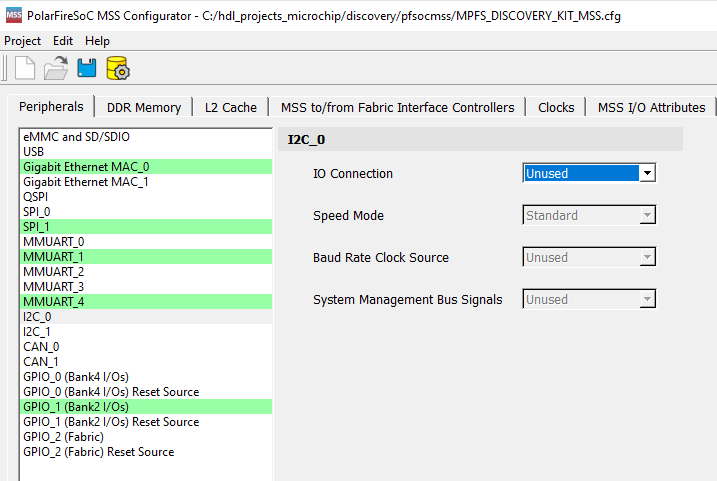This screenshot has height=481, width=717.
Task: Open the Project menu
Action: pyautogui.click(x=23, y=41)
